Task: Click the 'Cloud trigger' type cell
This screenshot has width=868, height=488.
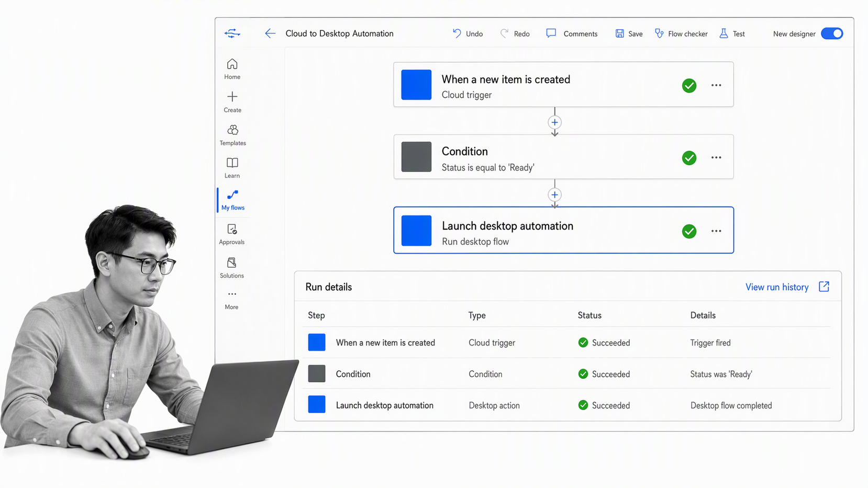Action: [492, 343]
